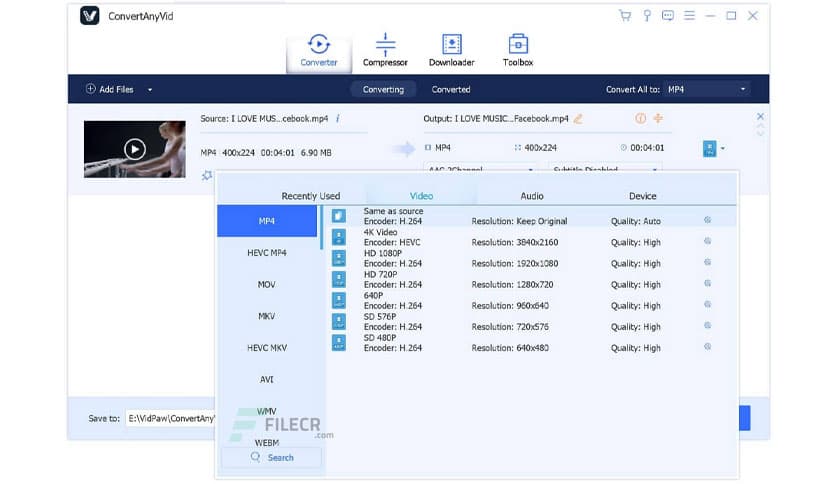This screenshot has width=836, height=484.
Task: Switch to the Audio format tab
Action: pos(532,196)
